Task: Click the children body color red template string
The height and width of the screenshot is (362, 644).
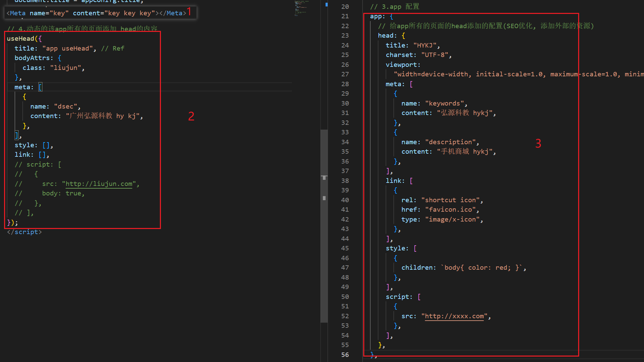Action: pyautogui.click(x=481, y=268)
